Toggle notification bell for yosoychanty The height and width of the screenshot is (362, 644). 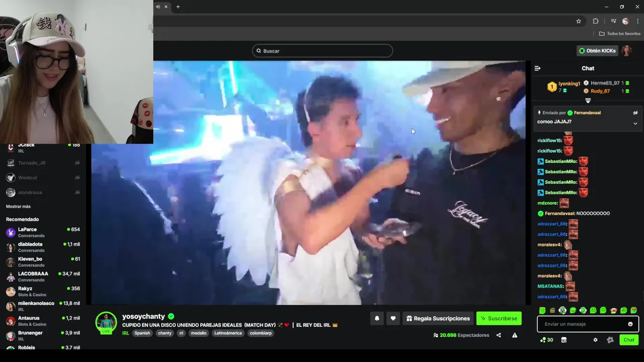(377, 318)
